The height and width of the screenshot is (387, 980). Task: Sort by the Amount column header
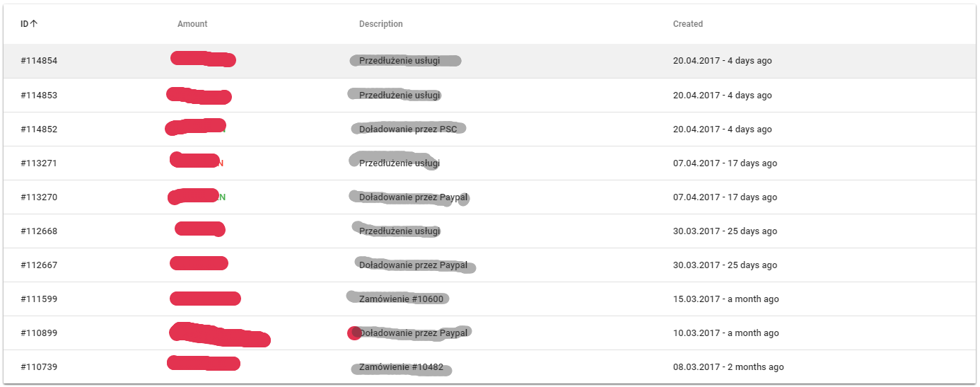[192, 24]
